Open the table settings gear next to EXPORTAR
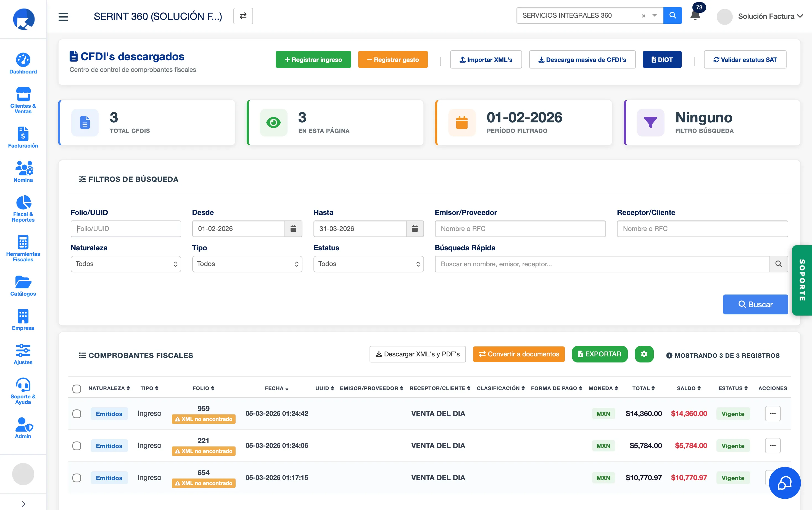The height and width of the screenshot is (510, 812). click(644, 354)
